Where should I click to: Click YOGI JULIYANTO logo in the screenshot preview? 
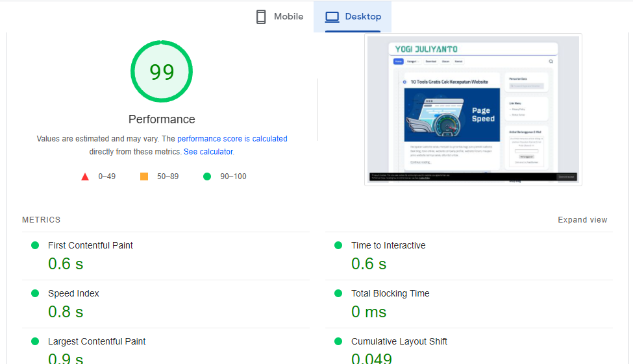[427, 49]
